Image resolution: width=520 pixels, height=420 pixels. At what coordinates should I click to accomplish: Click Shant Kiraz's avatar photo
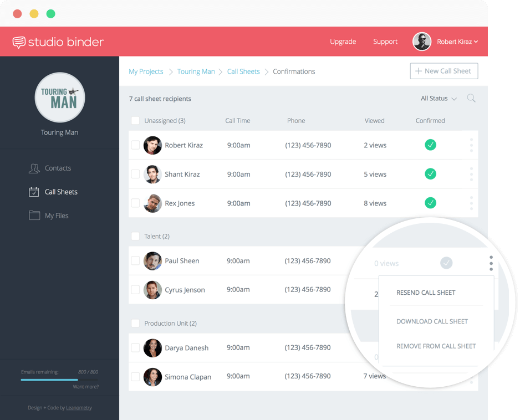click(x=152, y=174)
